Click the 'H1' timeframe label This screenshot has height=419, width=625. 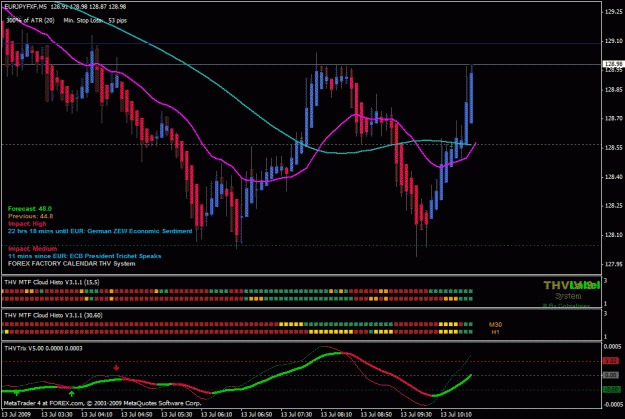495,332
